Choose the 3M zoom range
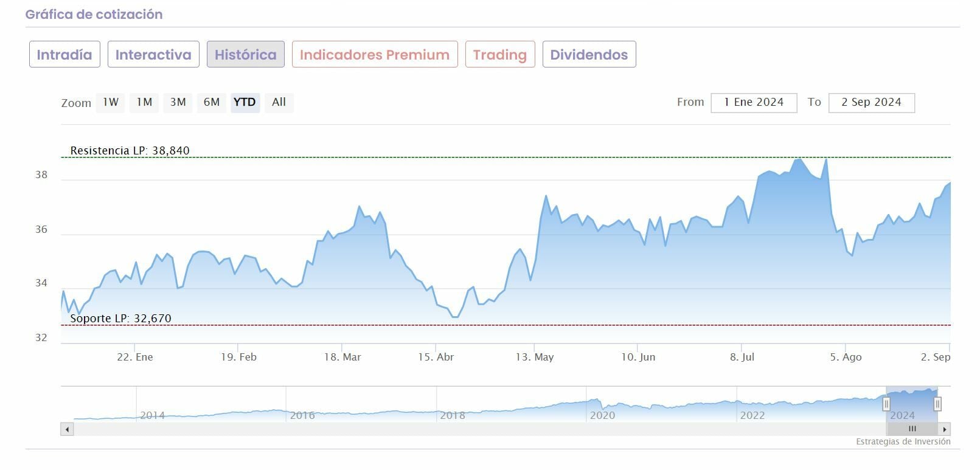The width and height of the screenshot is (980, 470). (x=178, y=102)
